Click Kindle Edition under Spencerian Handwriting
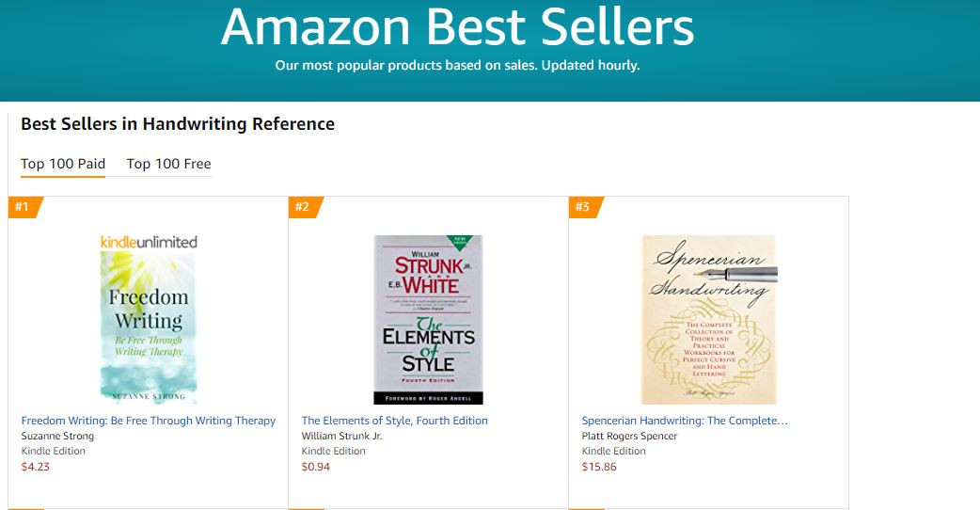The width and height of the screenshot is (980, 510). 613,451
